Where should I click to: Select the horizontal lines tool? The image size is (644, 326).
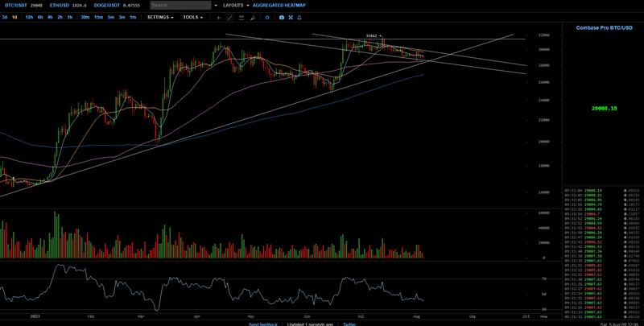pyautogui.click(x=242, y=18)
